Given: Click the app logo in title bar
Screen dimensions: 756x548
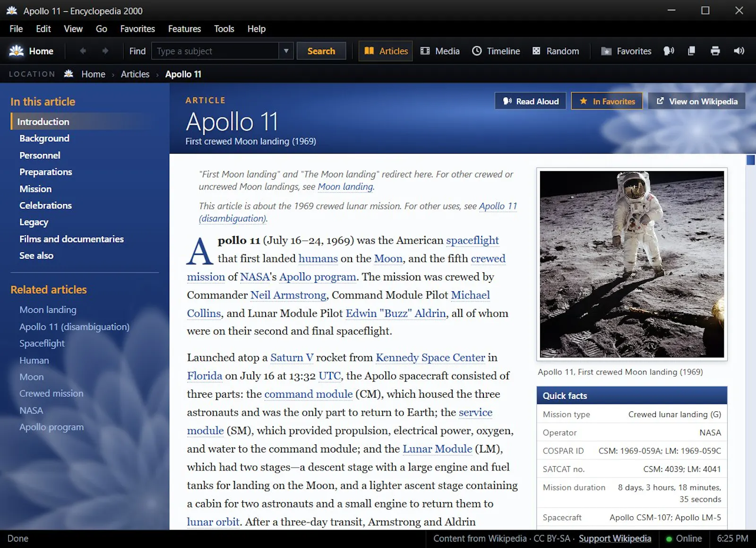Looking at the screenshot, I should [12, 10].
